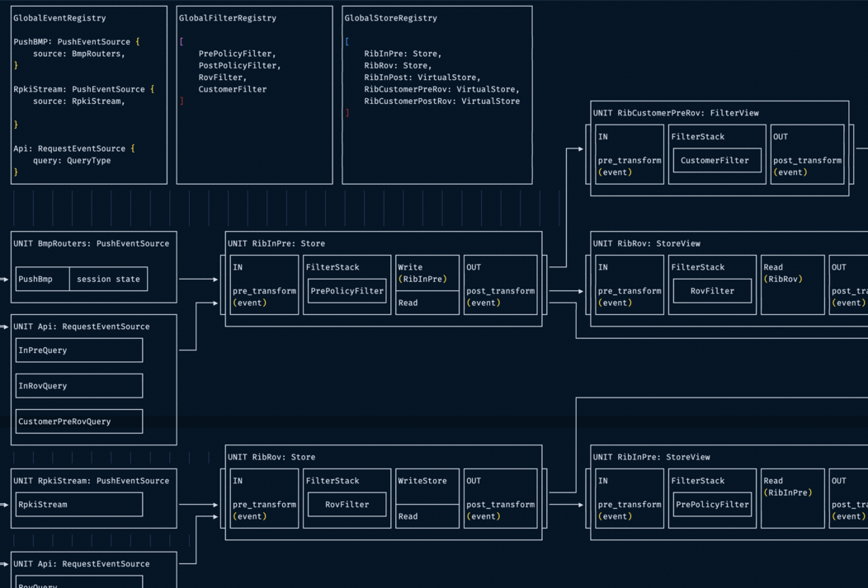Click the PushBmp box in BmpRouters unit
The height and width of the screenshot is (588, 868).
pos(43,280)
